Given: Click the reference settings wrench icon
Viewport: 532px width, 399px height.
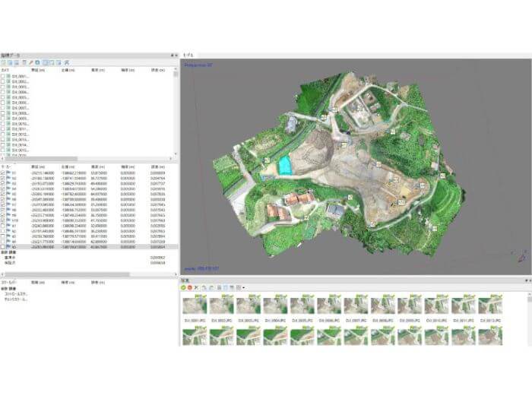Looking at the screenshot, I should tap(67, 62).
